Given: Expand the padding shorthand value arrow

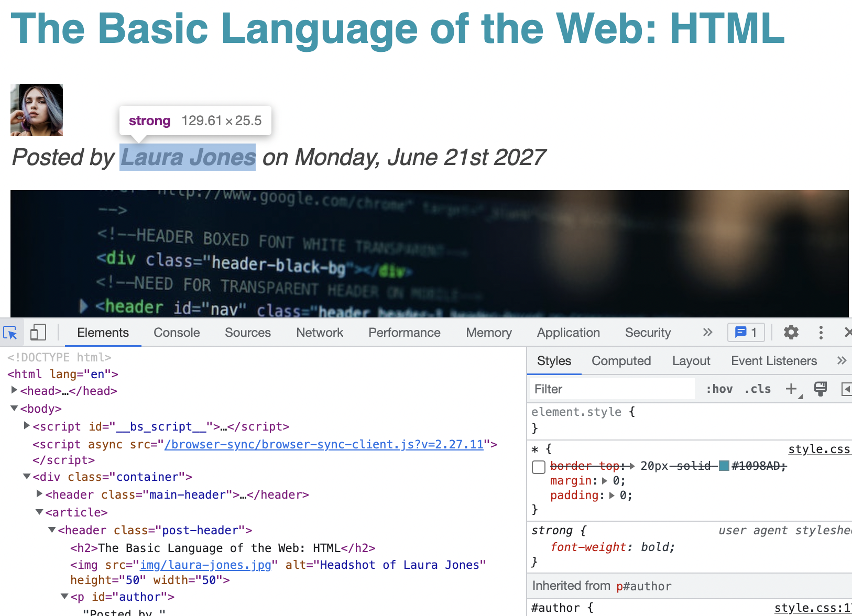Looking at the screenshot, I should [x=611, y=495].
